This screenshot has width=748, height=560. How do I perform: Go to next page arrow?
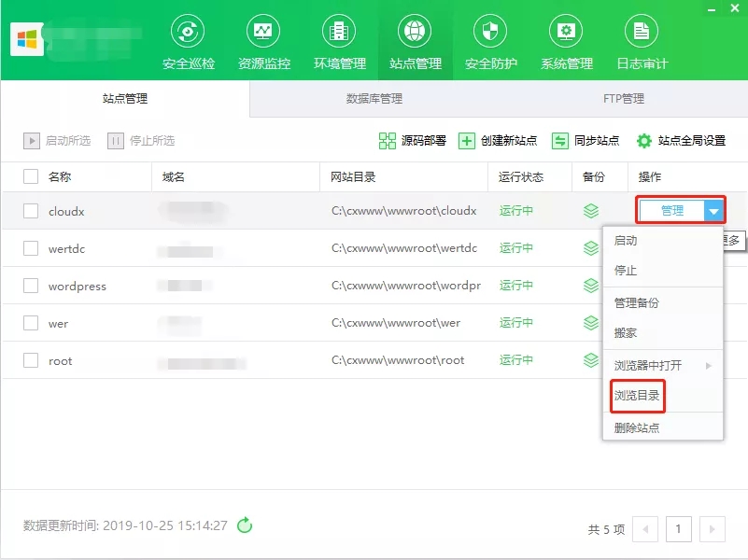[712, 529]
